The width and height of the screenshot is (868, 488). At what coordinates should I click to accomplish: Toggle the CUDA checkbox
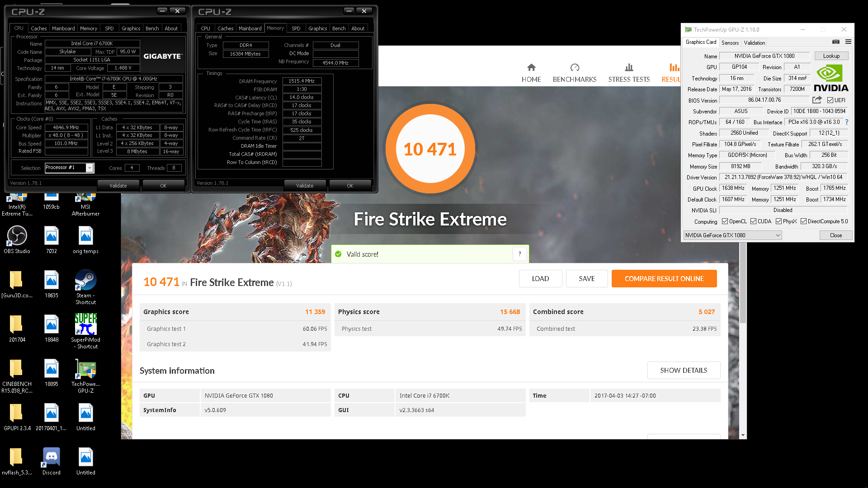(x=753, y=221)
